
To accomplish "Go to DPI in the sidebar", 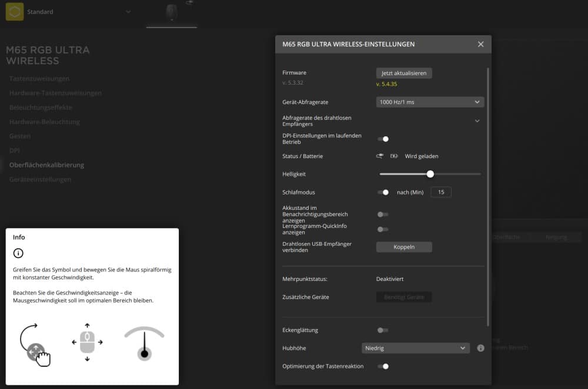I will point(15,150).
